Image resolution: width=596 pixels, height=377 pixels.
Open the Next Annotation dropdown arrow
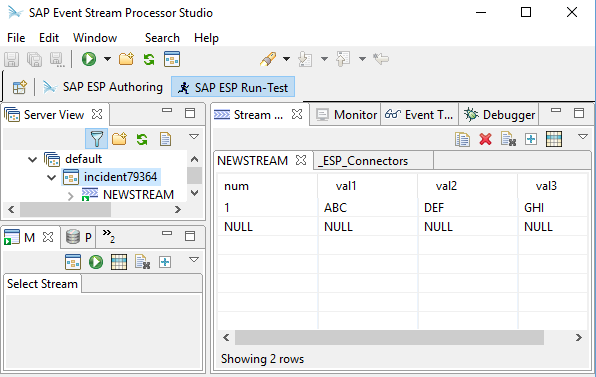324,59
